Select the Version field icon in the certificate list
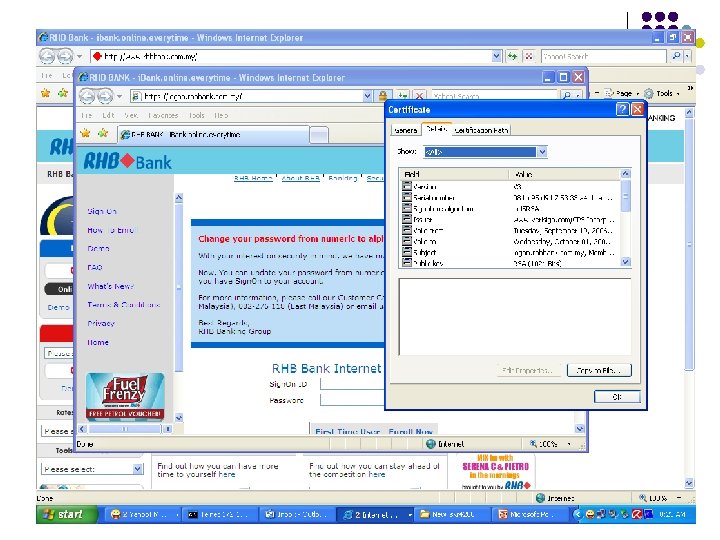The width and height of the screenshot is (720, 540). tap(406, 186)
